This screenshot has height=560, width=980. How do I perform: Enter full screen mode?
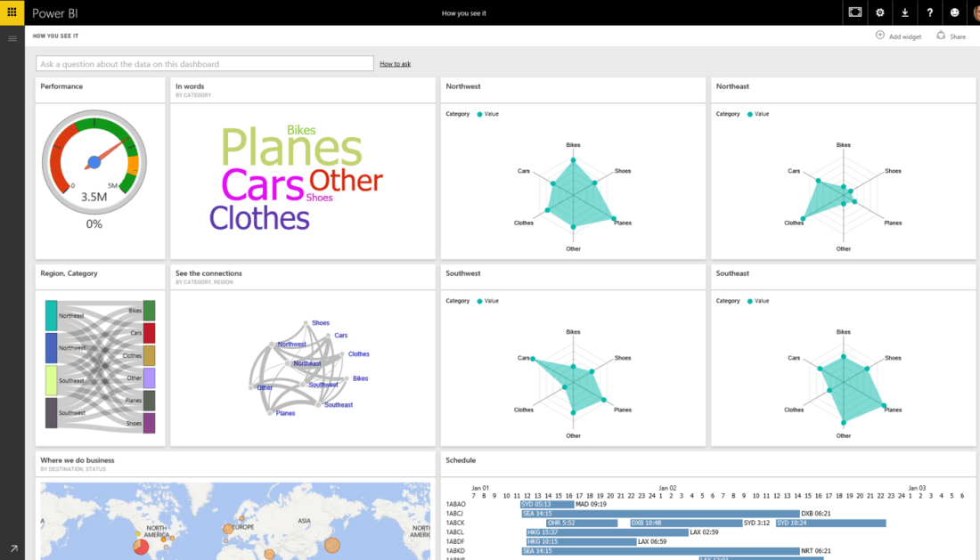(x=855, y=12)
